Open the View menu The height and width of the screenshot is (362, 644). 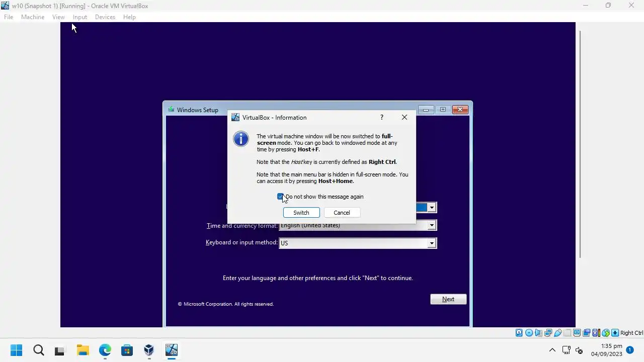(58, 17)
